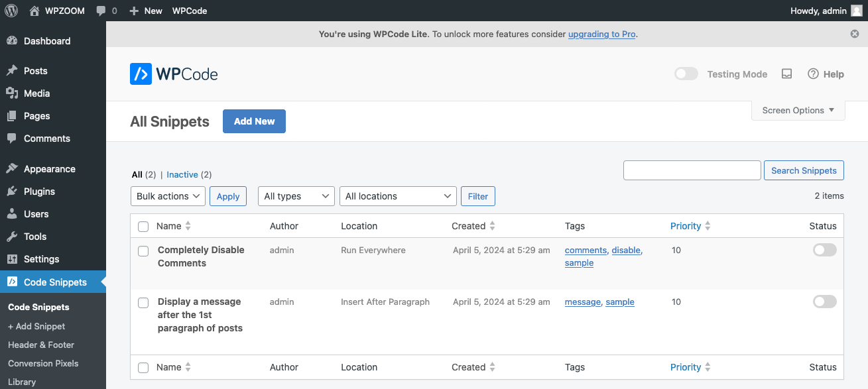Click the Comments icon in sidebar

point(12,139)
